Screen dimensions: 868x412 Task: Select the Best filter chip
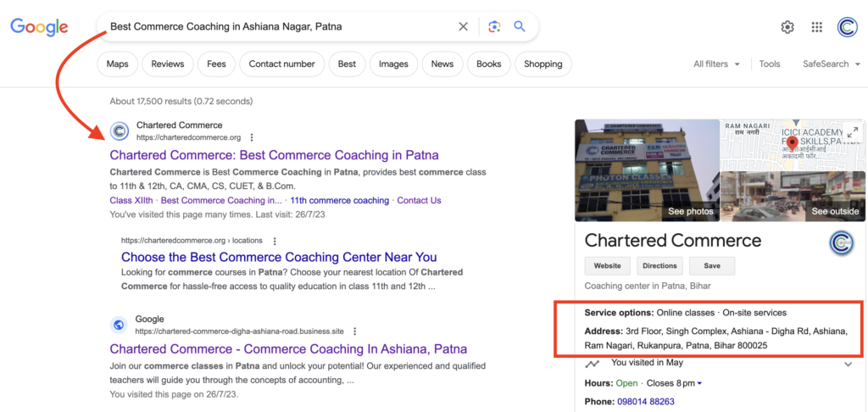tap(347, 64)
